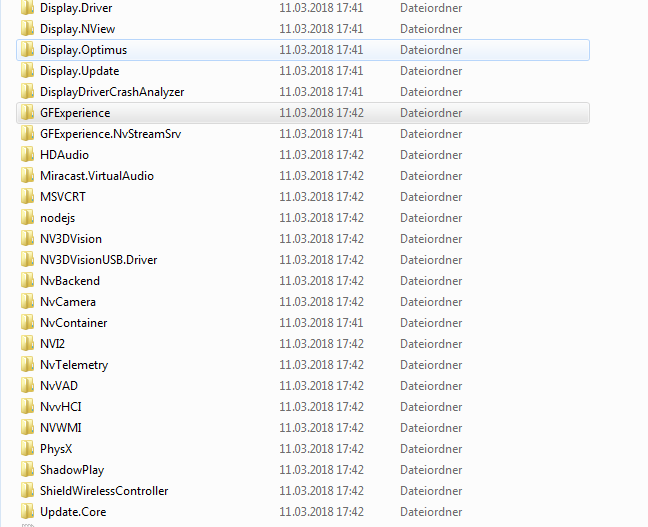Screen dimensions: 648x527
Task: Select the Miracast.VirtualAudio name text
Action: point(97,176)
